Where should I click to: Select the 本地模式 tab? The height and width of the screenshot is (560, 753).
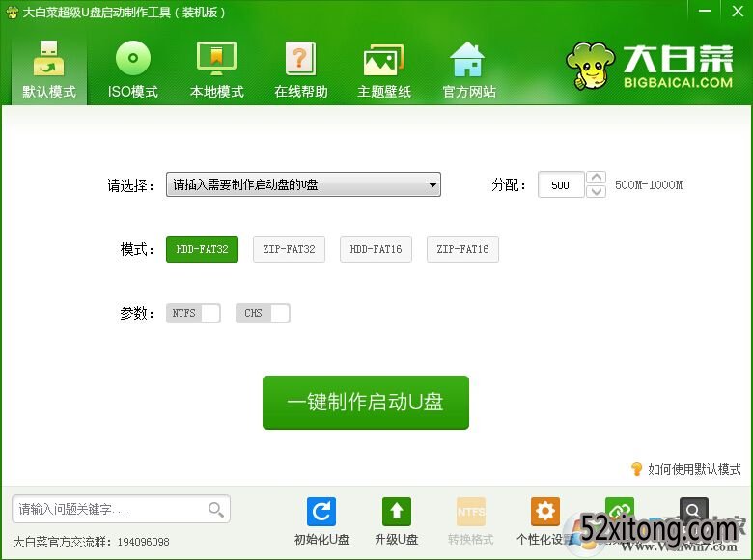point(216,70)
